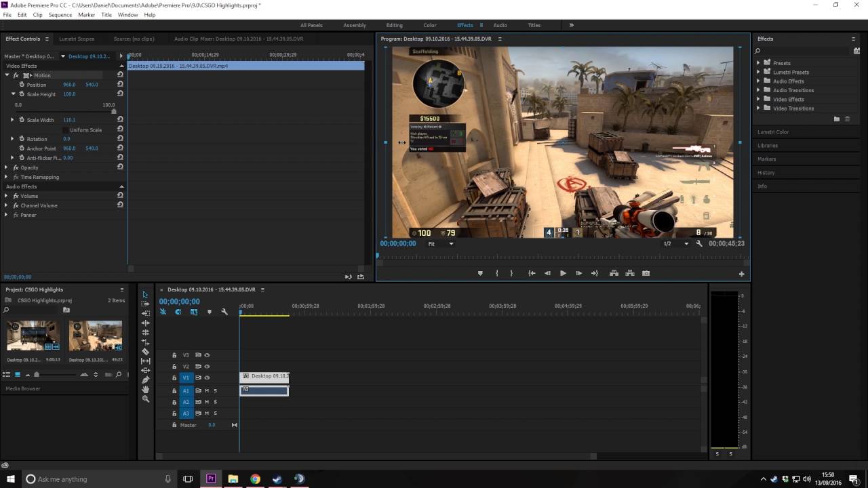Screen dimensions: 868x488
Task: Open timeline wrench display settings
Action: pos(224,312)
